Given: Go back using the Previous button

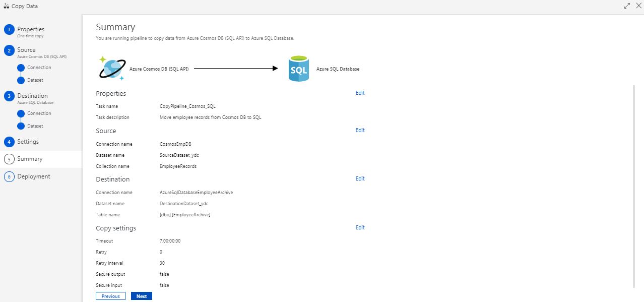Looking at the screenshot, I should tap(110, 296).
